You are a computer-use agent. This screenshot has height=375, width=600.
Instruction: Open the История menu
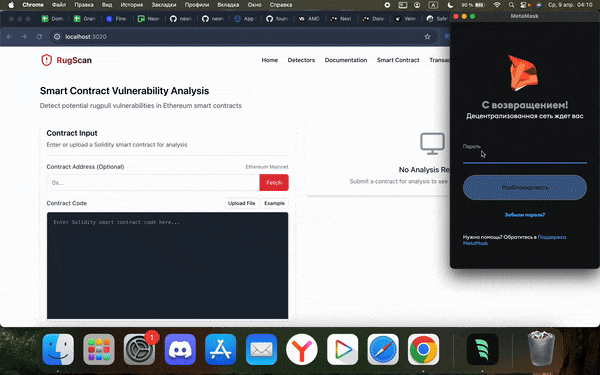[132, 5]
